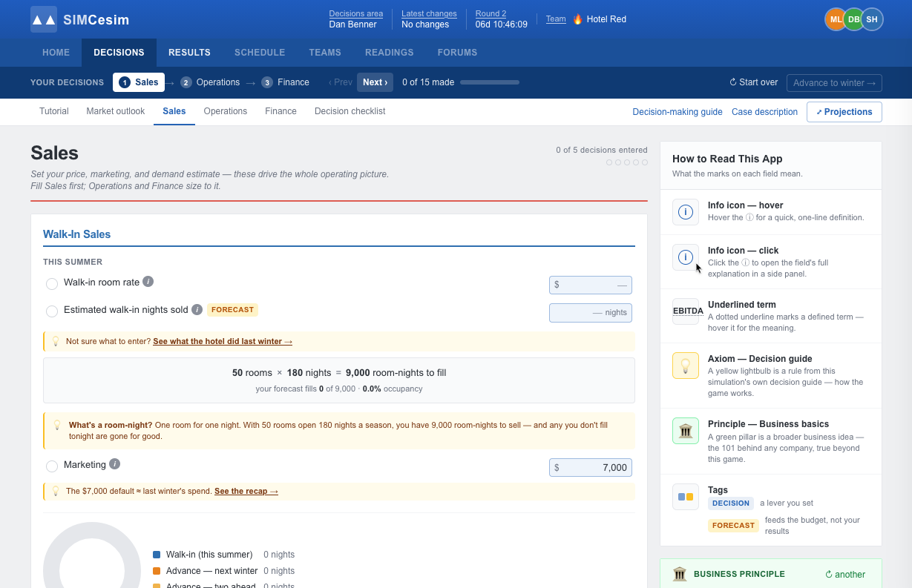Click the DECISION tag in legend
912x588 pixels.
point(731,503)
